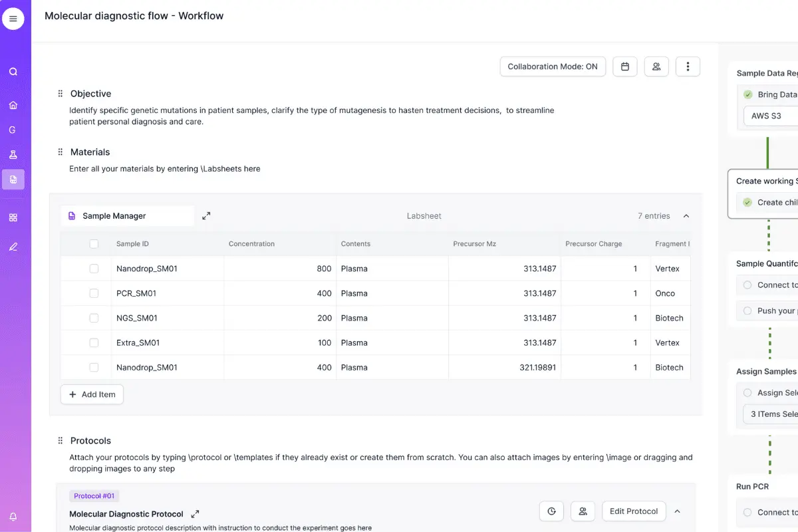The width and height of the screenshot is (798, 532).
Task: Click the sidebar pen edit icon
Action: 13,247
